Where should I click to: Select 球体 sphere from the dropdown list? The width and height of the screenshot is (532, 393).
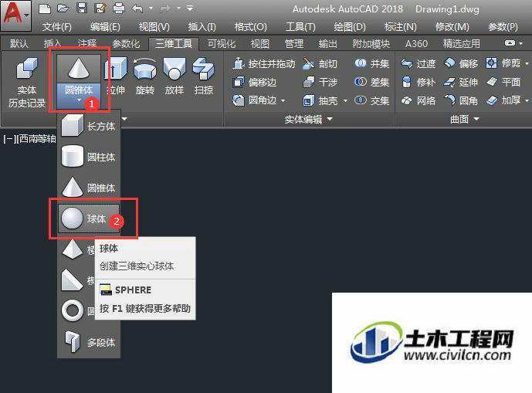89,219
